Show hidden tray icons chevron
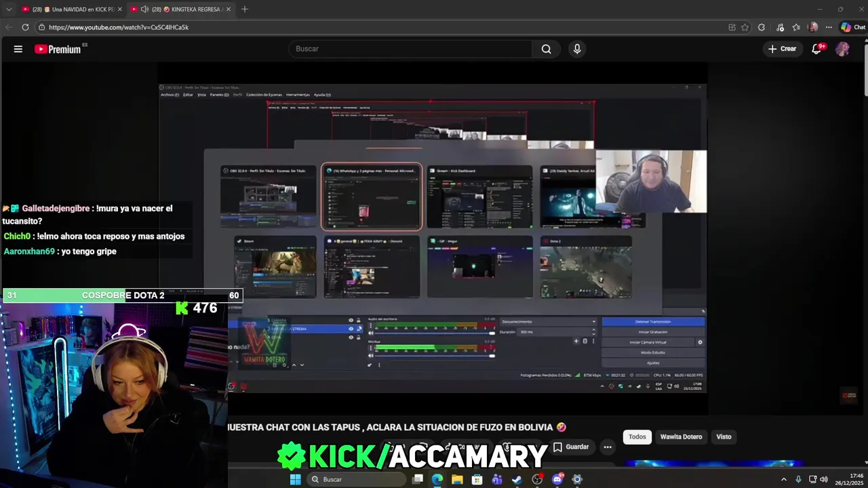Viewport: 868px width, 488px height. click(x=784, y=479)
